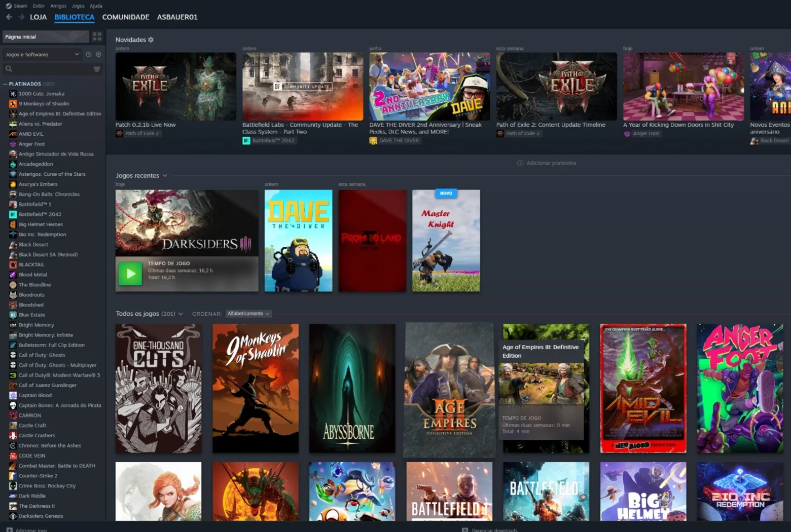Open the Jogos e Softwares dropdown
Viewport: 791px width, 532px height.
click(42, 54)
